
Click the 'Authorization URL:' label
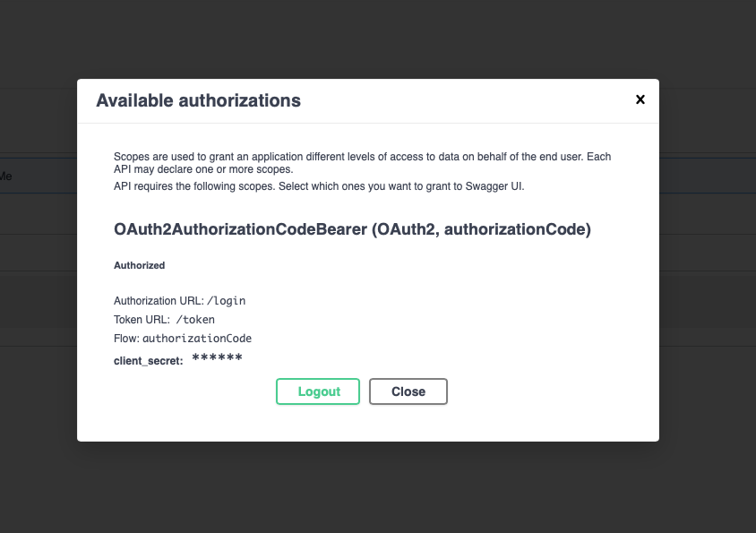[159, 301]
